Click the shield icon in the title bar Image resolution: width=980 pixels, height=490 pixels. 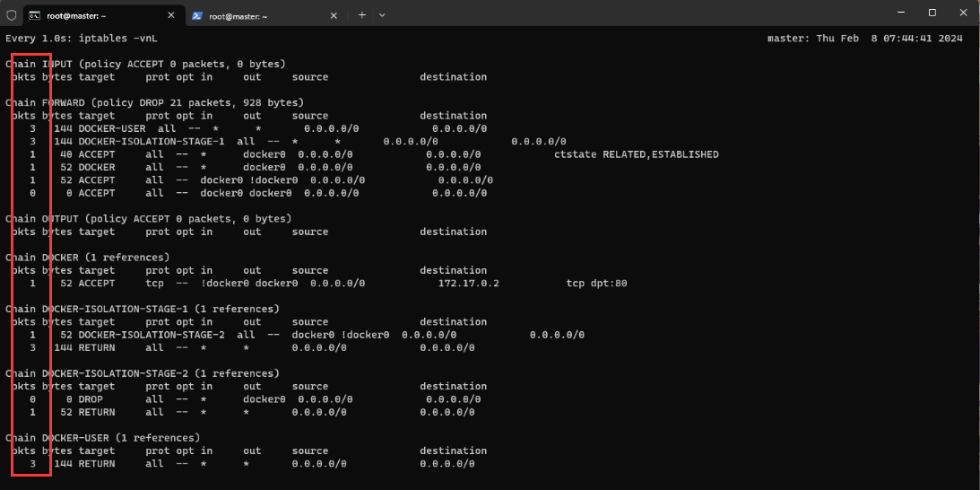pyautogui.click(x=12, y=15)
